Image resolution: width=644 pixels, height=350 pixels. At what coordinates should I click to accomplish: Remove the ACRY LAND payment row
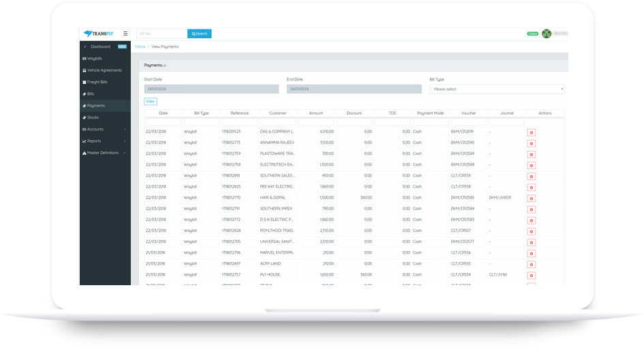pyautogui.click(x=532, y=263)
